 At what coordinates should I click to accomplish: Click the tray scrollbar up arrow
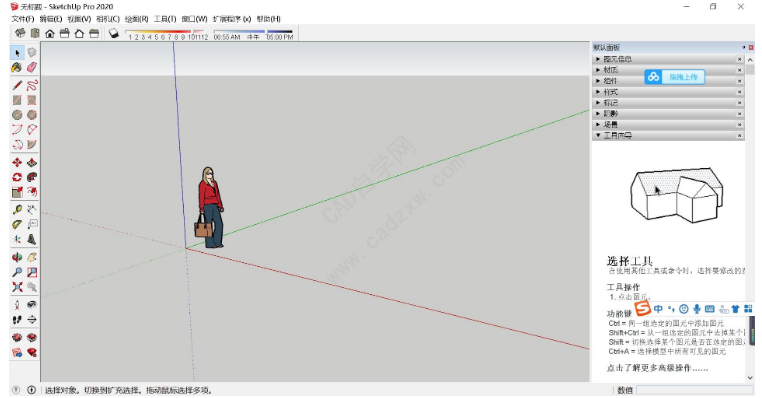750,59
